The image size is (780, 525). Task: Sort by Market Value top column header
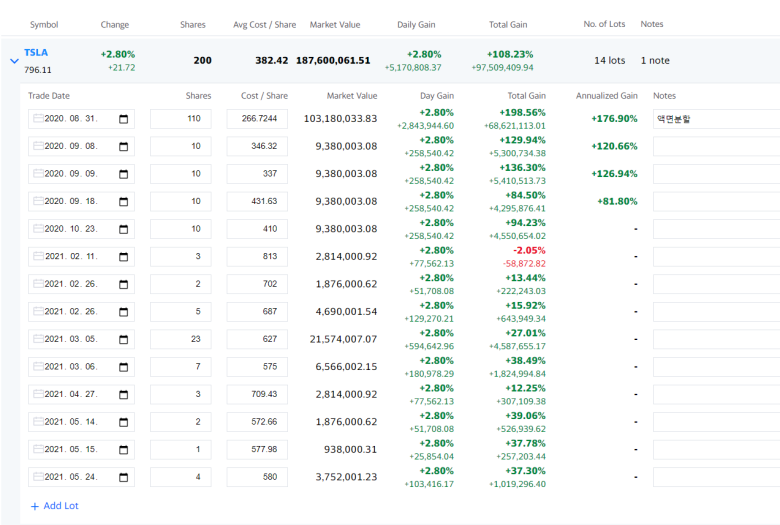coord(335,24)
